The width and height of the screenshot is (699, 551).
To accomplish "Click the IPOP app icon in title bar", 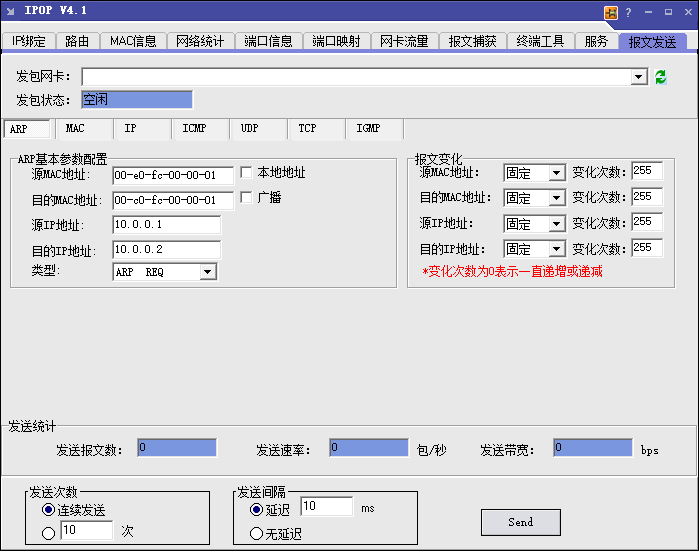I will coord(10,11).
